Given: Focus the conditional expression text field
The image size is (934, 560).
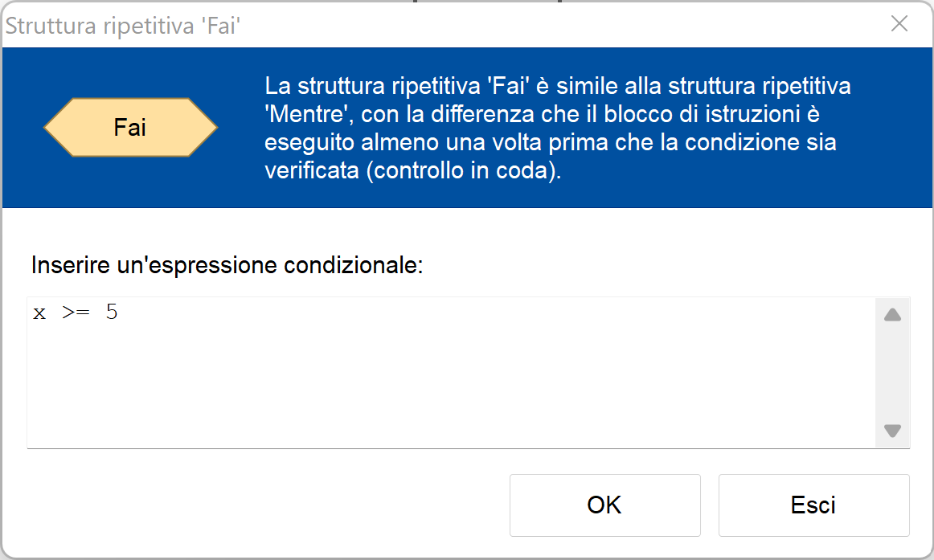Looking at the screenshot, I should pyautogui.click(x=450, y=371).
